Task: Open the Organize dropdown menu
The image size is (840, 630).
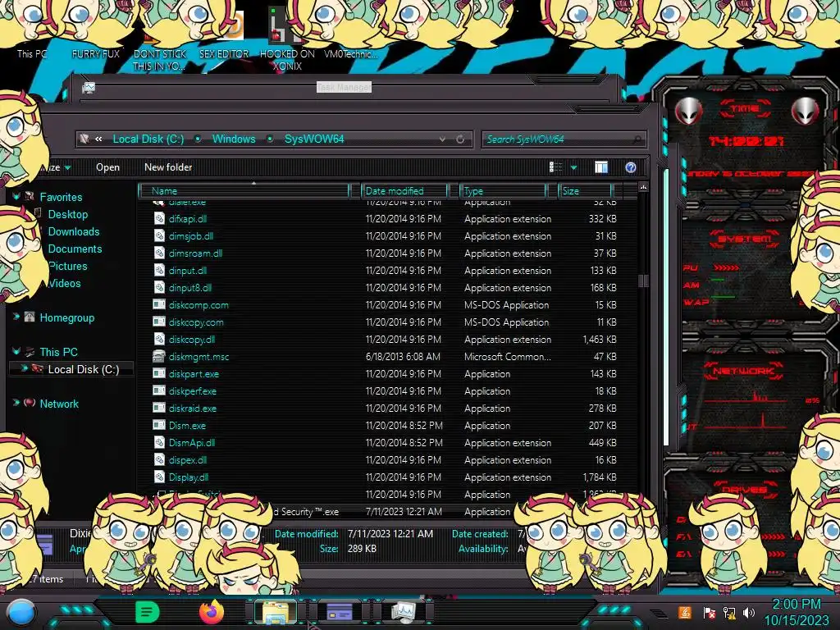Action: click(x=57, y=167)
